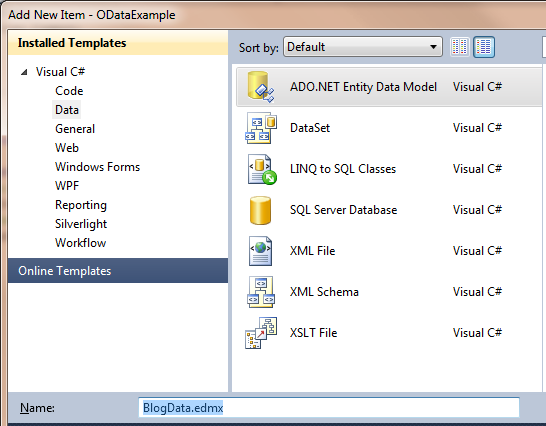The image size is (546, 426).
Task: Open the Sort by Default dropdown
Action: [x=363, y=47]
